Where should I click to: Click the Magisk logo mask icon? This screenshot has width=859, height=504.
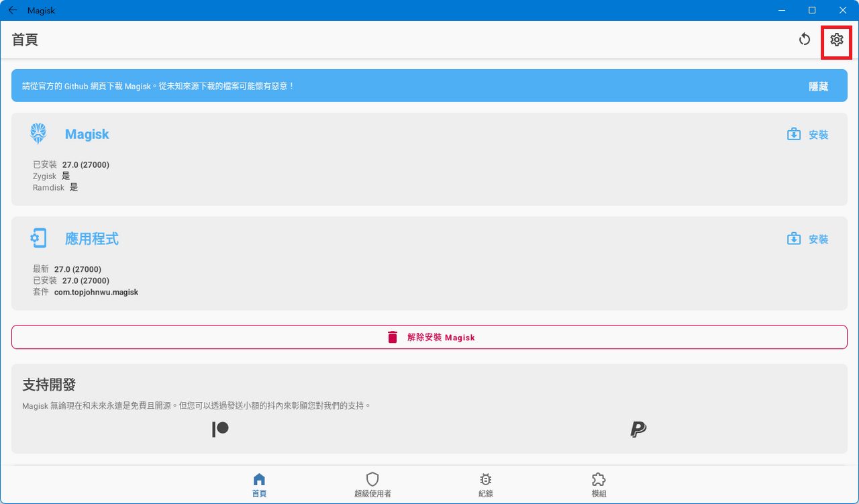[38, 134]
